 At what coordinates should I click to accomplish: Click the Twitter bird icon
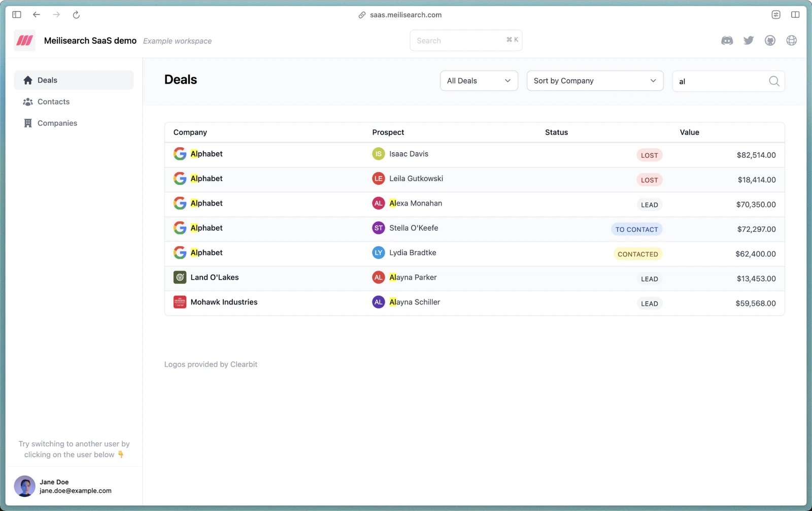(x=749, y=40)
